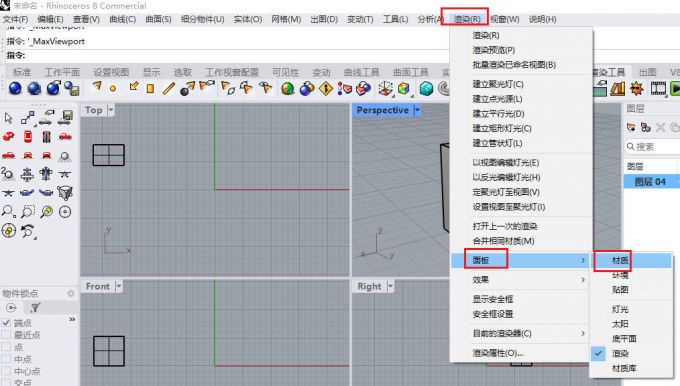Enable the 最近点 snap checkbox

[6, 335]
